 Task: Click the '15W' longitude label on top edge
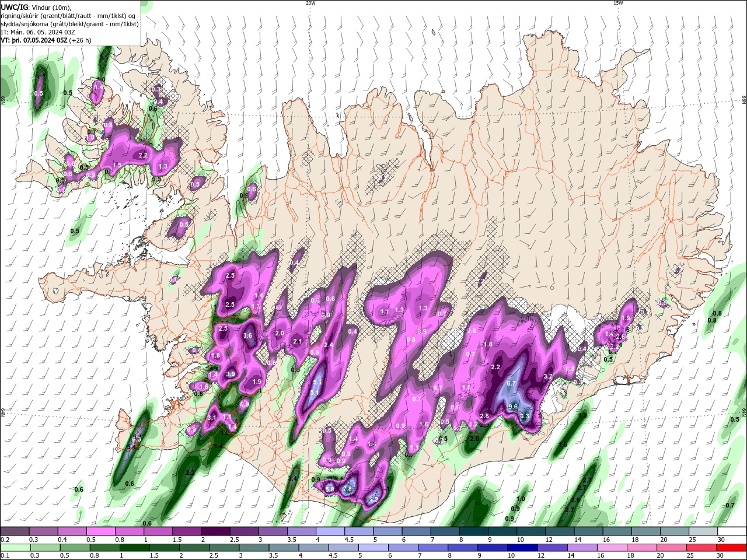tap(618, 3)
